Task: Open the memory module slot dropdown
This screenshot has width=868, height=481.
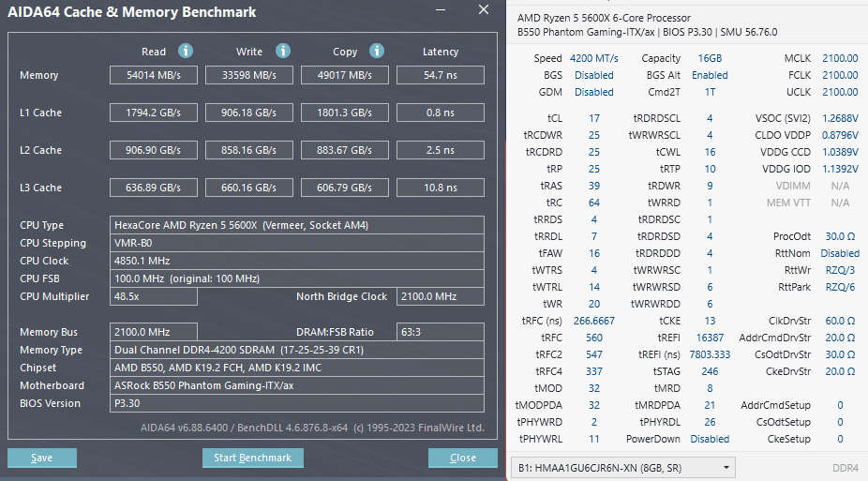Action: 622,468
